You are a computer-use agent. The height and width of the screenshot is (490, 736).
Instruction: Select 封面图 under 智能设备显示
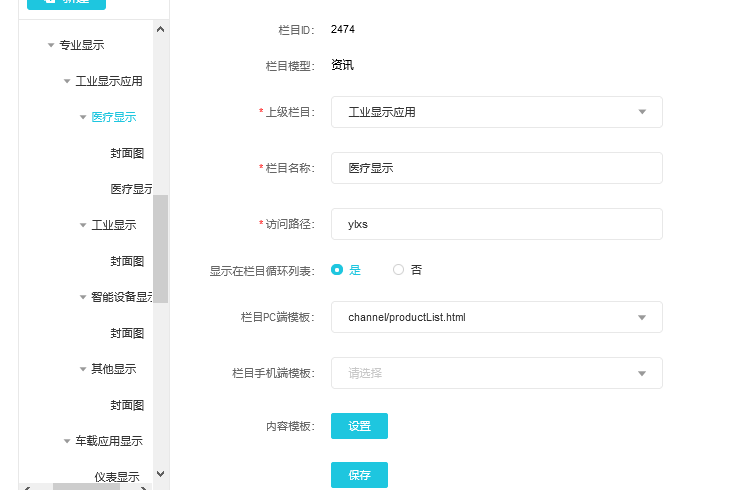tap(127, 333)
